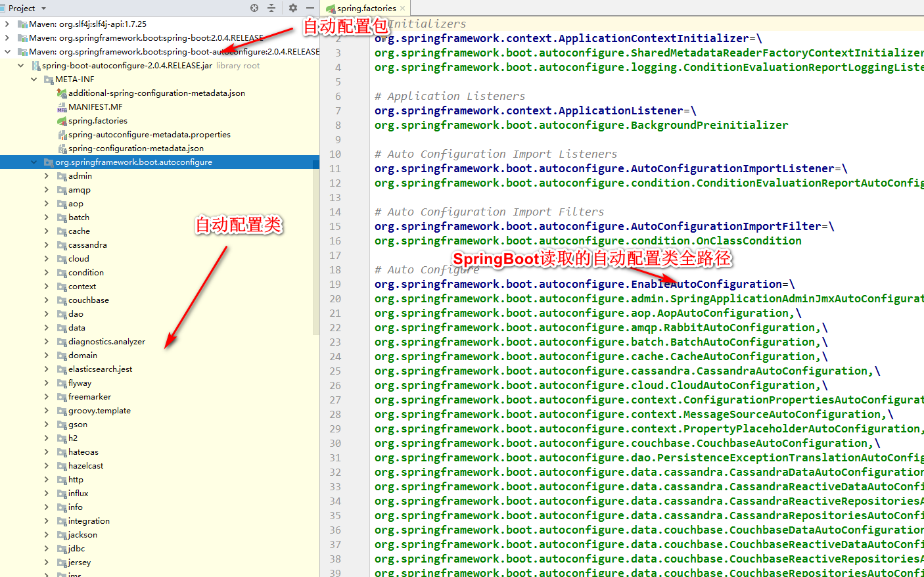Screen dimensions: 924x577
Task: Expand Maven spring-boot 2.0.4.RELEASE library
Action: click(7, 37)
